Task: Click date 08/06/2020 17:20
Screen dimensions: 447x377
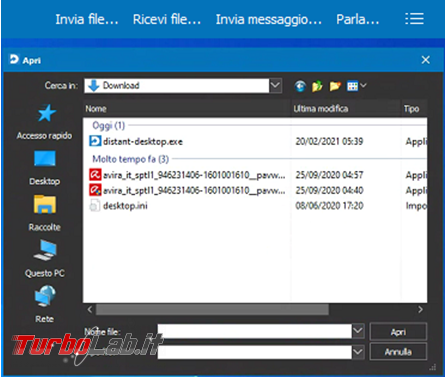Action: [329, 206]
